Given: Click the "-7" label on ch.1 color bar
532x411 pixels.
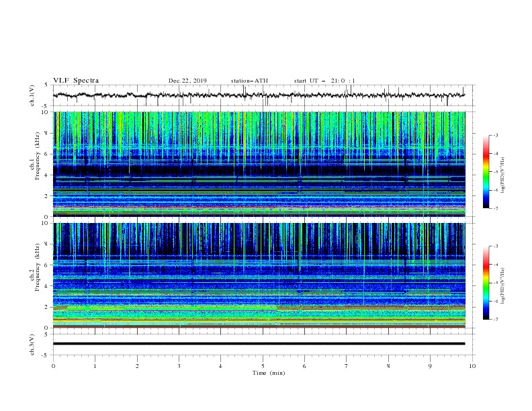Looking at the screenshot, I should coord(495,208).
